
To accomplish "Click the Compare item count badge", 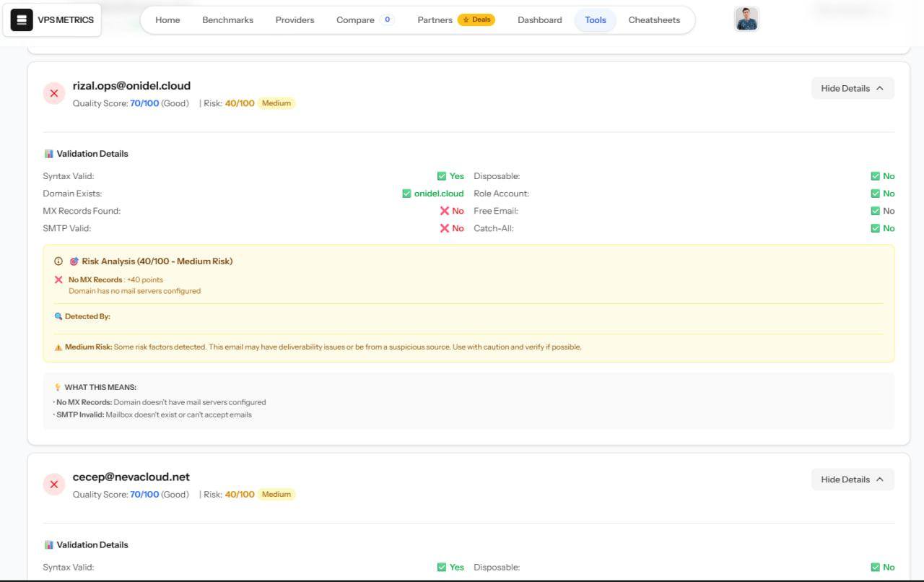I will click(x=388, y=19).
